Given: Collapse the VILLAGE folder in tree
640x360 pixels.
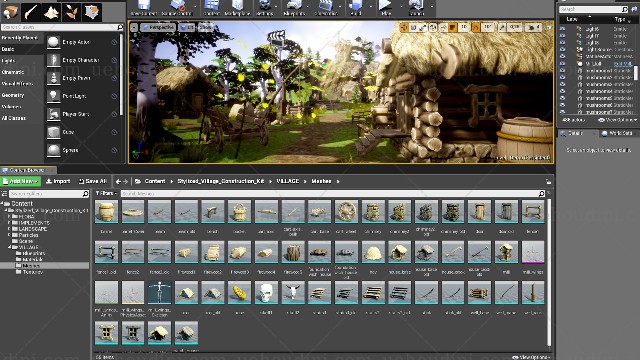Looking at the screenshot, I should (10, 247).
